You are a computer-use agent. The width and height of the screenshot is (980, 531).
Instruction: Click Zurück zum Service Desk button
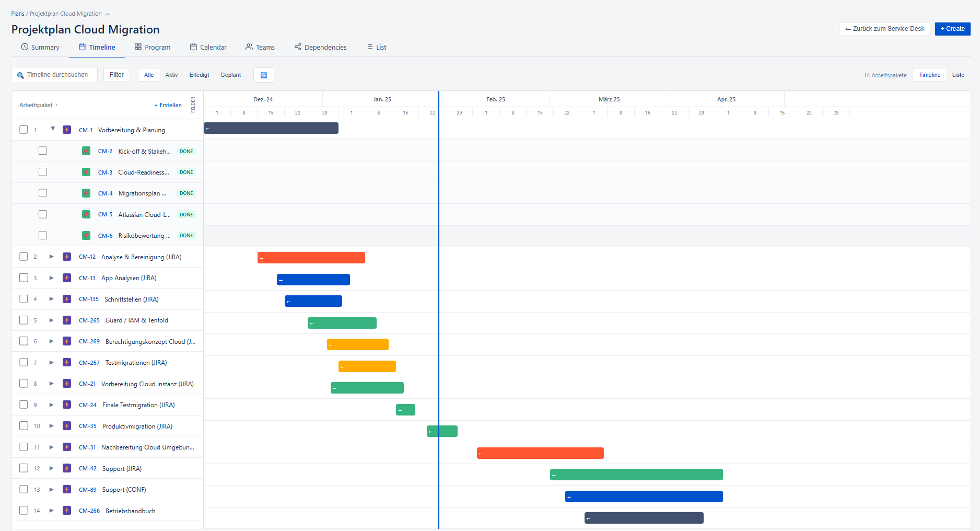pyautogui.click(x=884, y=29)
